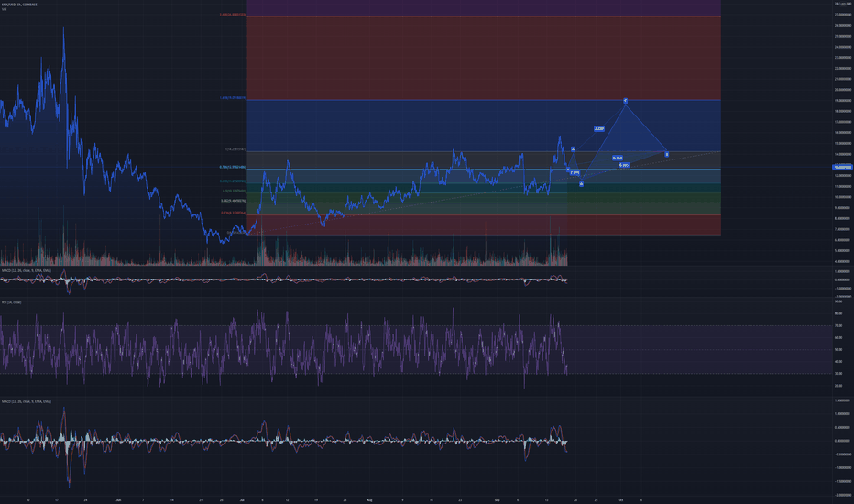Click the 70.00 level on the RSI axis
Viewport: 854px width, 504px height.
point(838,326)
